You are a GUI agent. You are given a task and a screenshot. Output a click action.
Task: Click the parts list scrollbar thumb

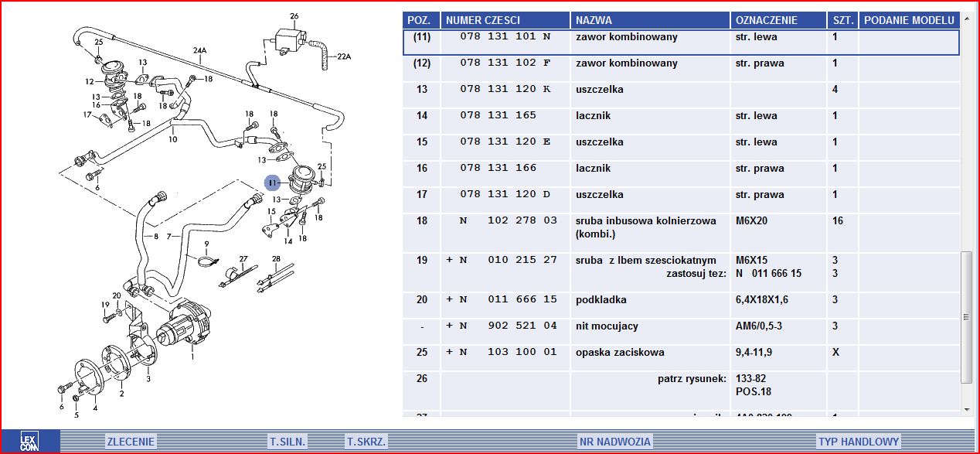click(966, 316)
